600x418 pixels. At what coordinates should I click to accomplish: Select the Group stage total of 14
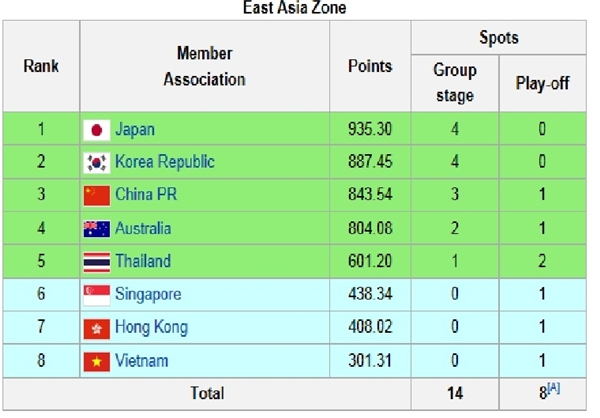pyautogui.click(x=455, y=394)
